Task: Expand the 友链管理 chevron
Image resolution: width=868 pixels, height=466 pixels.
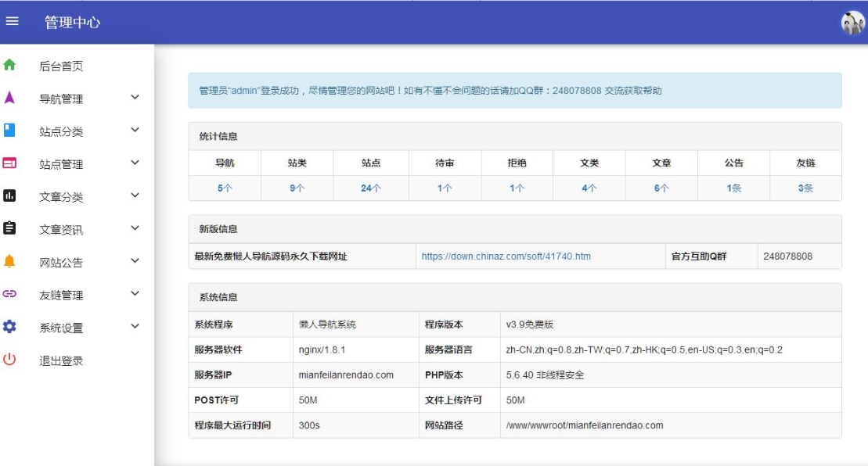Action: tap(135, 294)
